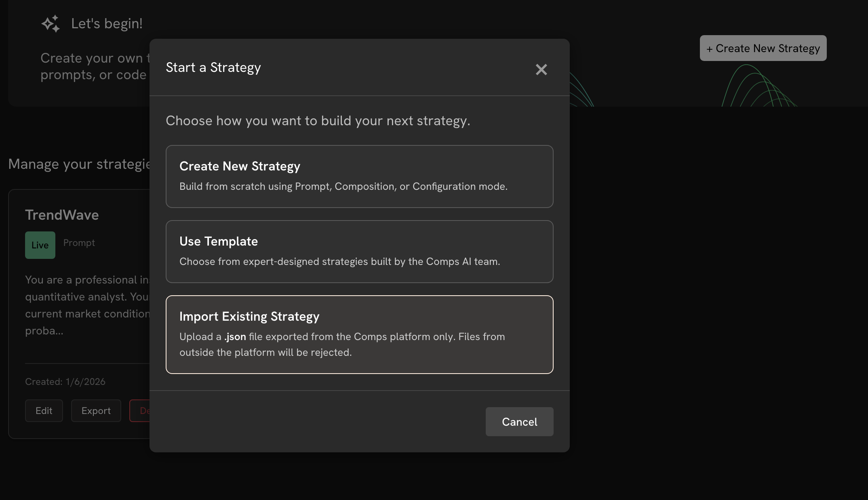Click the Prompt type label

pos(79,243)
